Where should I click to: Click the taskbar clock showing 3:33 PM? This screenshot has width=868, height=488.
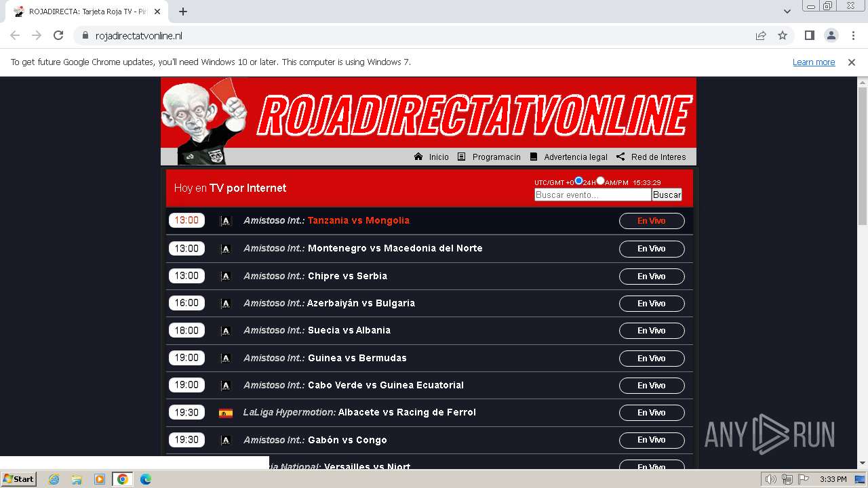(833, 479)
